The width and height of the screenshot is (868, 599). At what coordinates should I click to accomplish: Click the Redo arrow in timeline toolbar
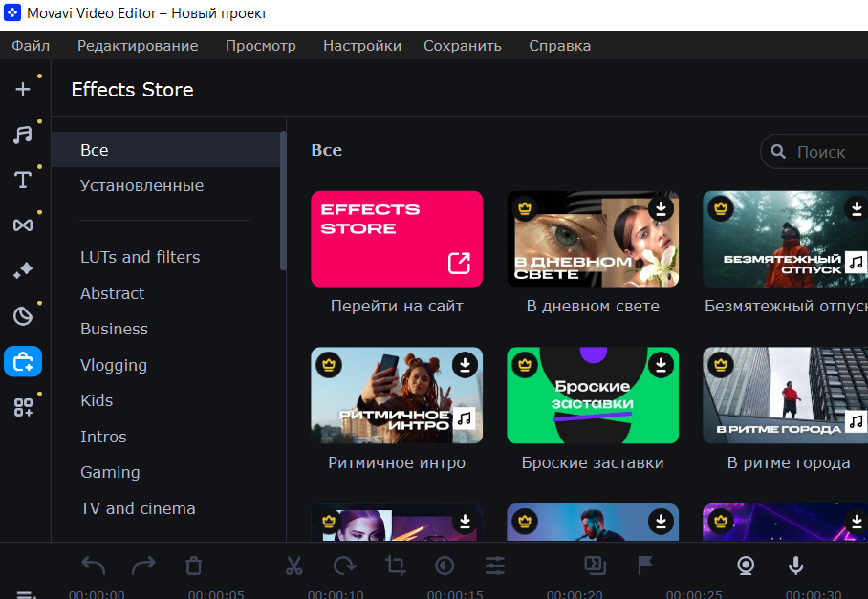pyautogui.click(x=143, y=566)
